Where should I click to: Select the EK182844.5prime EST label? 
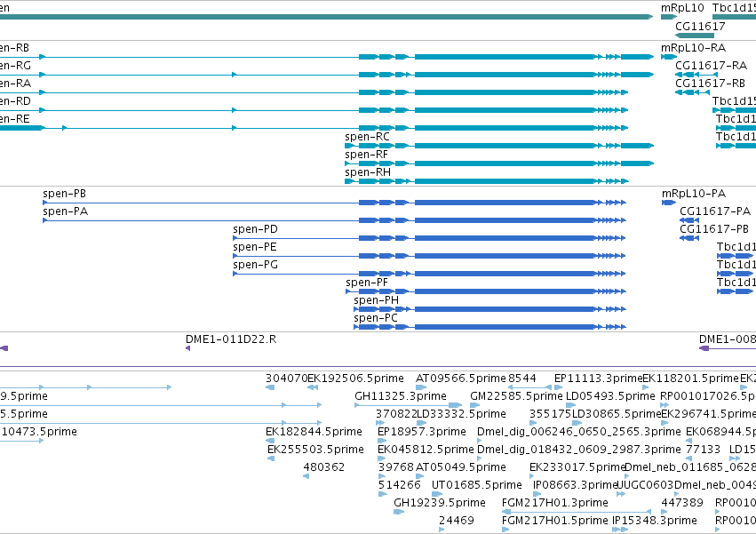coord(314,432)
